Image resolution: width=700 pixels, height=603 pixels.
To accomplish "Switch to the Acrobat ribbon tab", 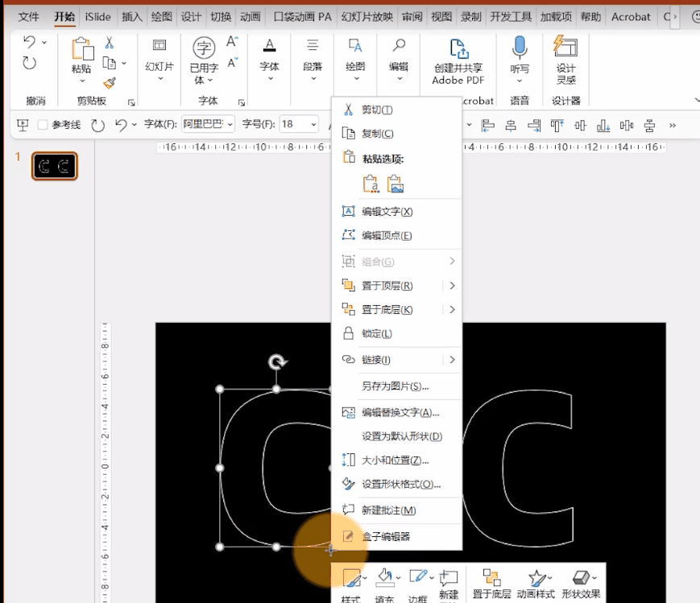I will pyautogui.click(x=631, y=17).
